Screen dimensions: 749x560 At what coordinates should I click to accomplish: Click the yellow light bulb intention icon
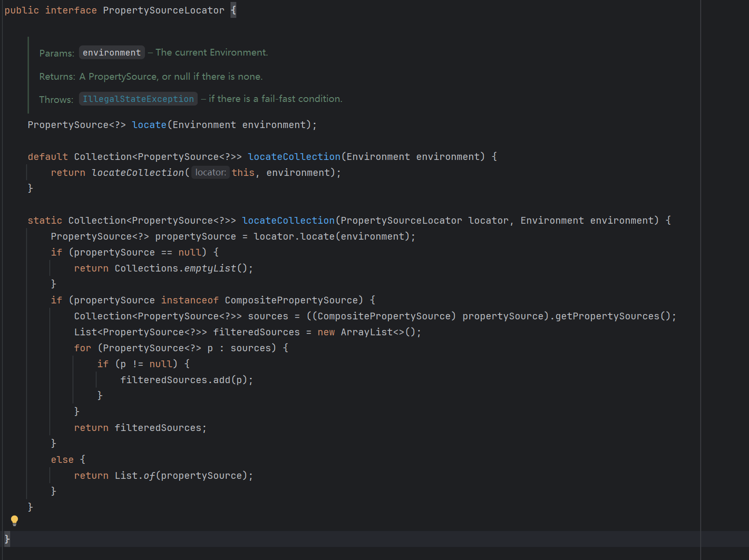(x=14, y=520)
